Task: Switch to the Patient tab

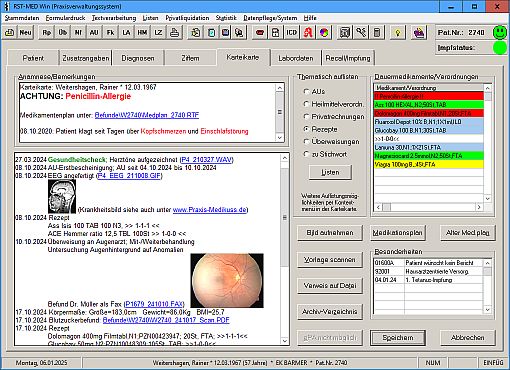Action: (33, 58)
